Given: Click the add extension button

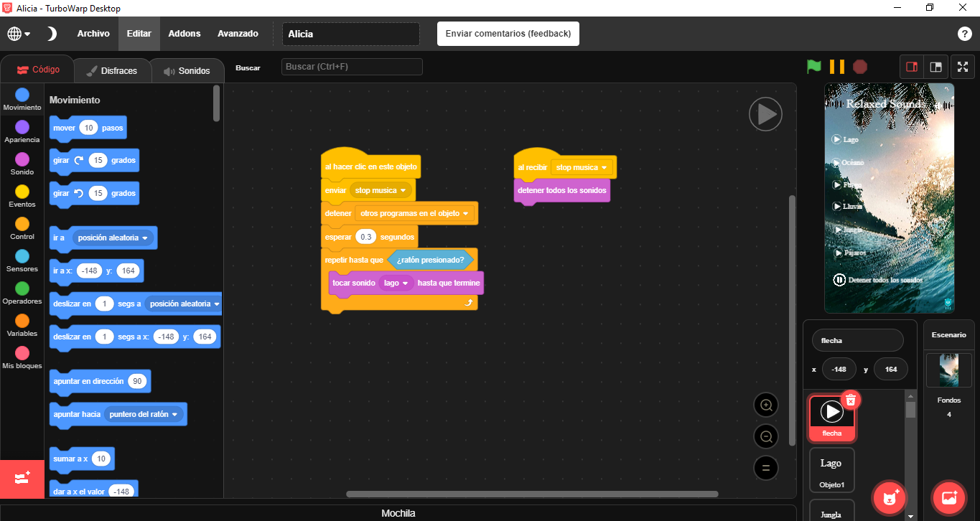Looking at the screenshot, I should [22, 479].
